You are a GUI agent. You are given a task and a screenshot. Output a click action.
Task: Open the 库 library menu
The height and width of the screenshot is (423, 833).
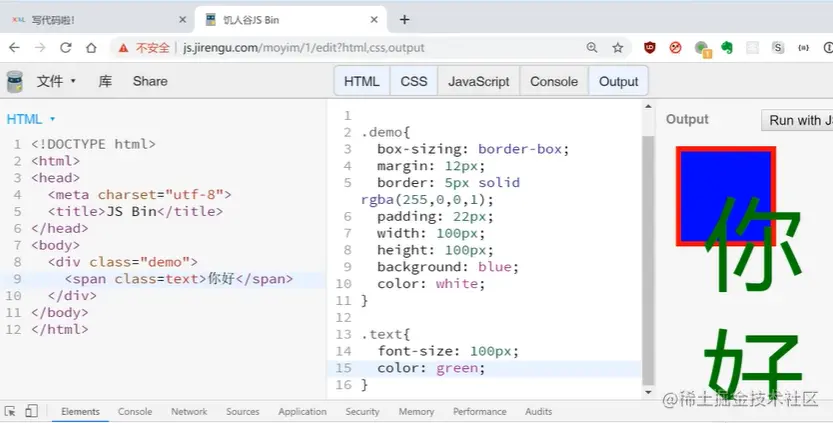[x=105, y=81]
